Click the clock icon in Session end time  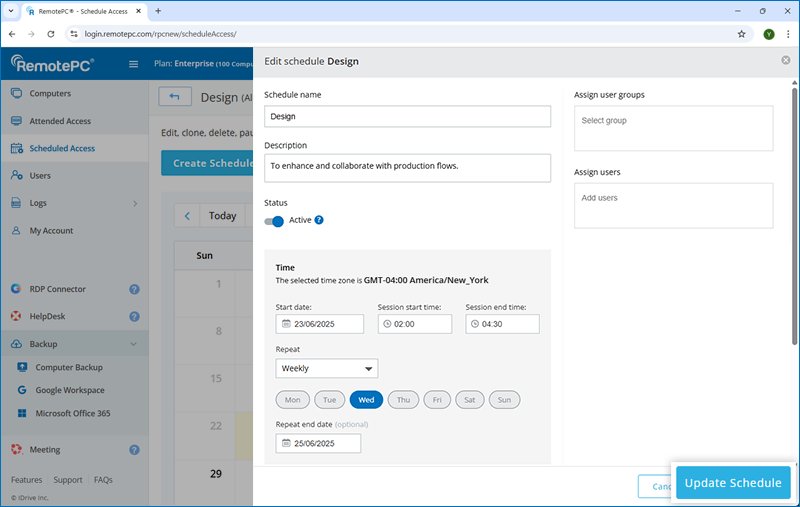[476, 324]
